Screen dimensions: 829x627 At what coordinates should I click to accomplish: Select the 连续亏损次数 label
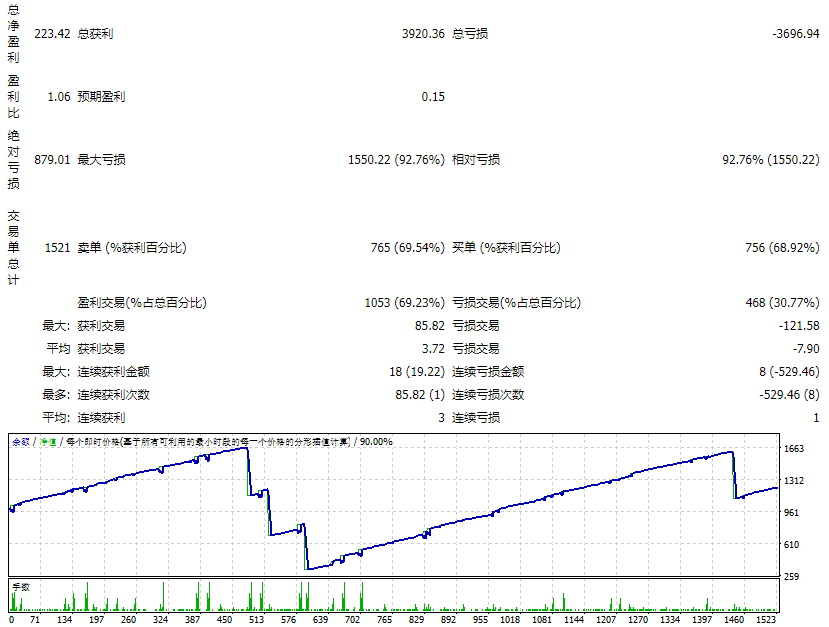[488, 395]
